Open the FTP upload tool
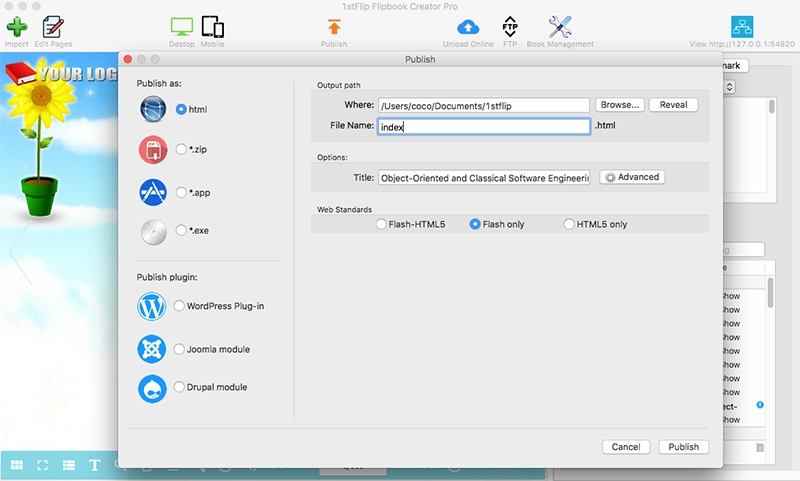The width and height of the screenshot is (800, 481). coord(510,26)
